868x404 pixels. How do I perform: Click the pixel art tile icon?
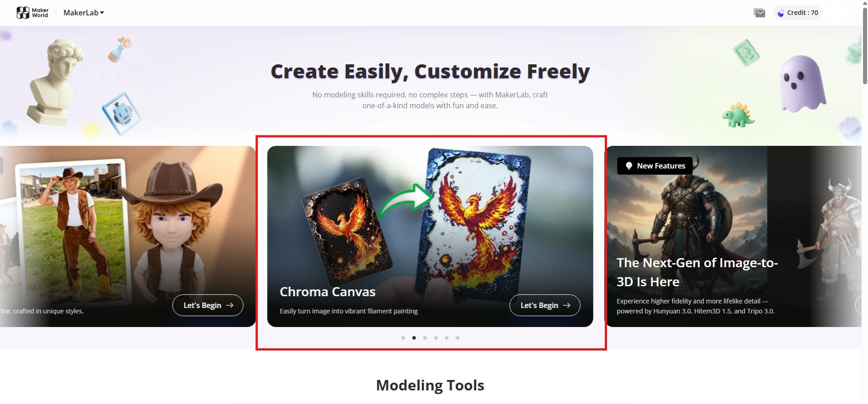121,113
